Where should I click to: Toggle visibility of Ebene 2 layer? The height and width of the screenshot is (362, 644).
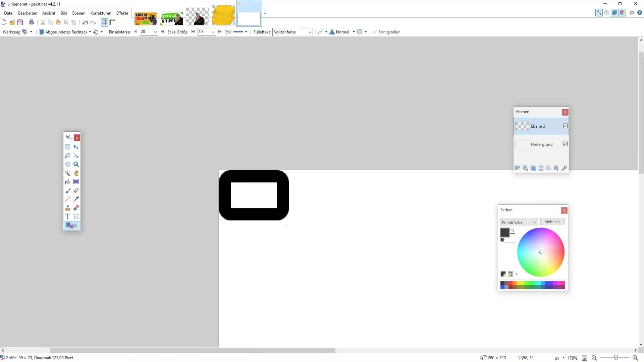pos(565,126)
